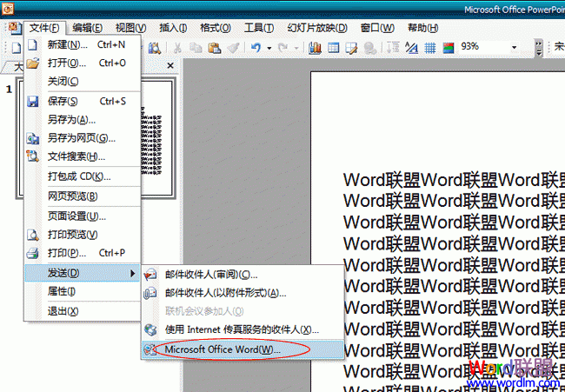Click the open folder icon beside 打开(O)
565x392 pixels.
coord(33,63)
